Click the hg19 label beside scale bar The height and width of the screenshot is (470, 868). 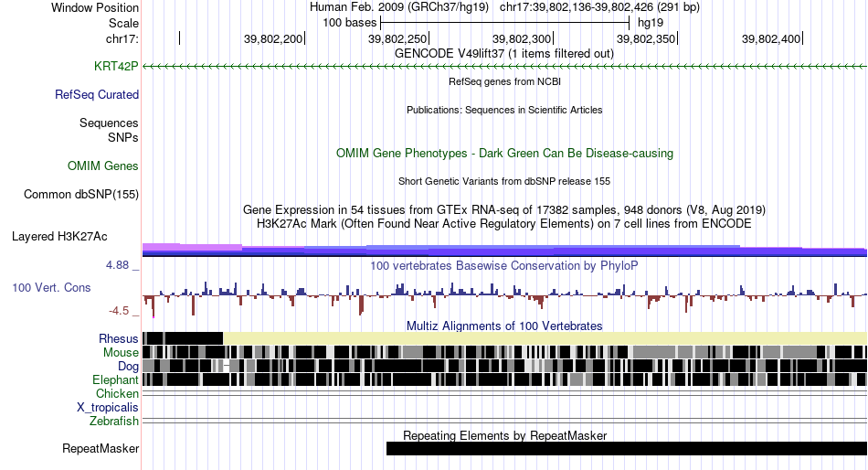click(651, 23)
